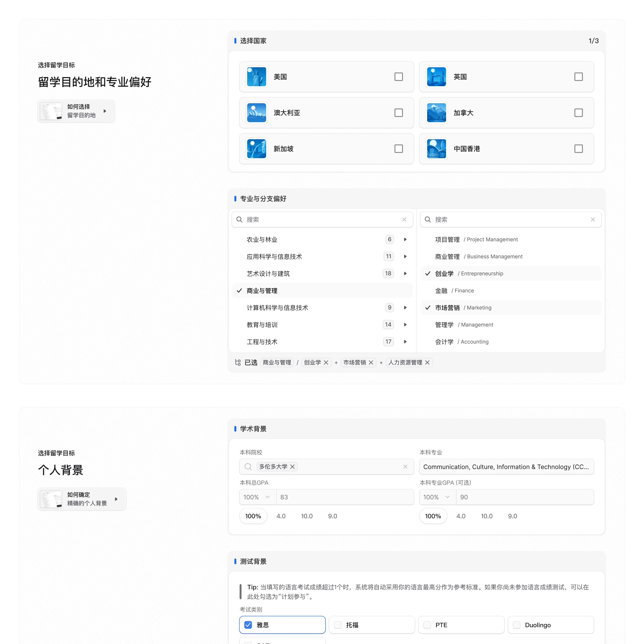
Task: Check the 托福 exam checkbox
Action: 338,625
